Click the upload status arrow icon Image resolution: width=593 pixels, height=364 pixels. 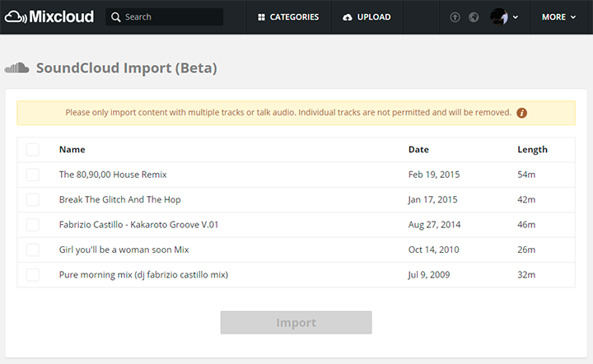[x=455, y=17]
